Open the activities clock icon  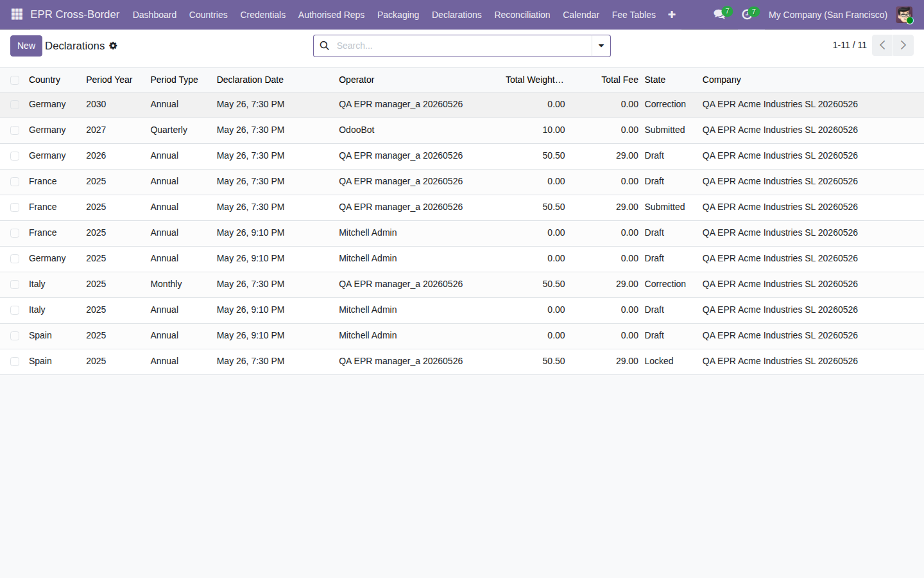point(747,14)
